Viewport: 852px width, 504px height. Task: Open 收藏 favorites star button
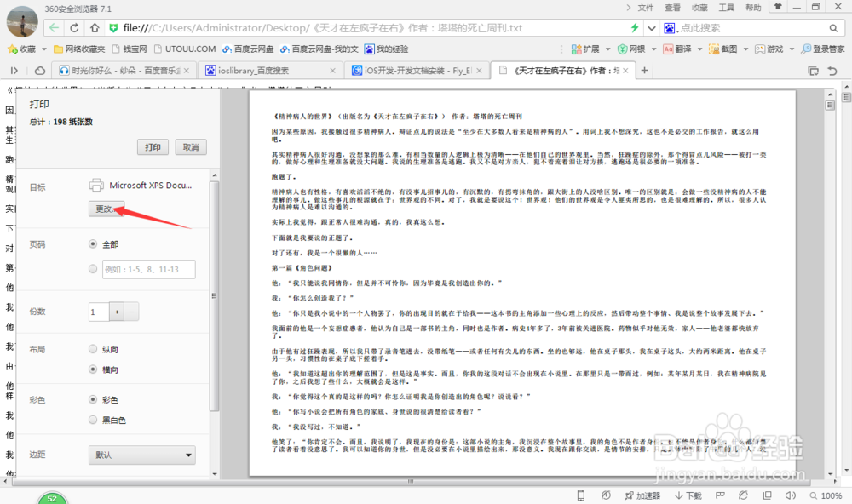pos(22,49)
